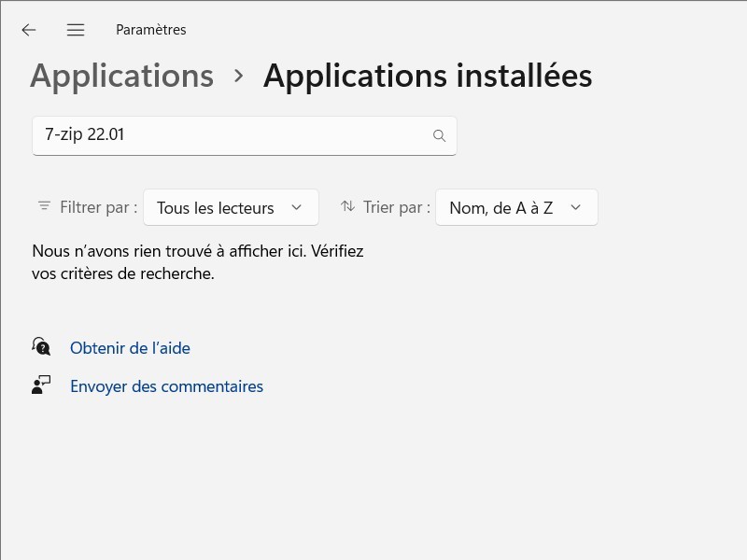Viewport: 747px width, 560px height.
Task: Click the "Filtrer par :" label
Action: 98,207
